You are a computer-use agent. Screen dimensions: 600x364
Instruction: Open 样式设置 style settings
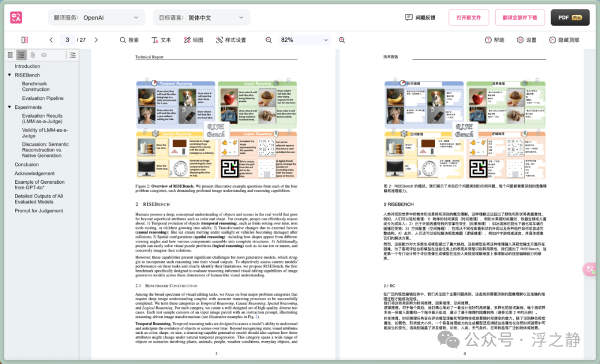pos(231,40)
